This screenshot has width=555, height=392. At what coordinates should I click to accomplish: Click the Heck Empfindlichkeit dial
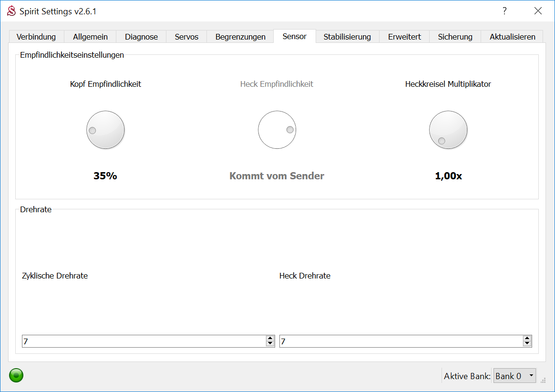point(277,130)
